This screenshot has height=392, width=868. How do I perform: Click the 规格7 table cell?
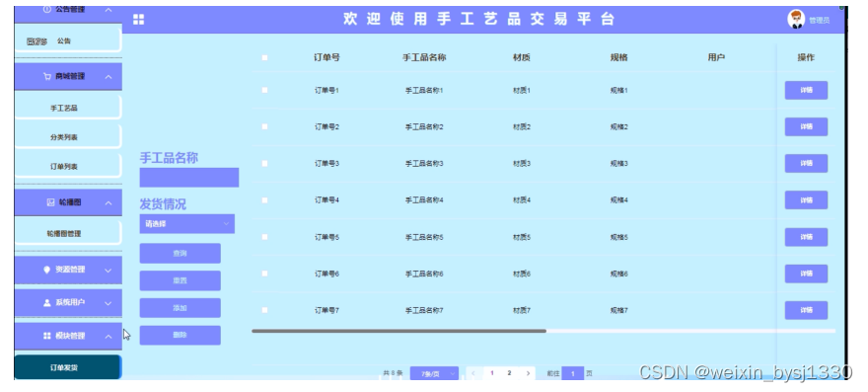618,310
